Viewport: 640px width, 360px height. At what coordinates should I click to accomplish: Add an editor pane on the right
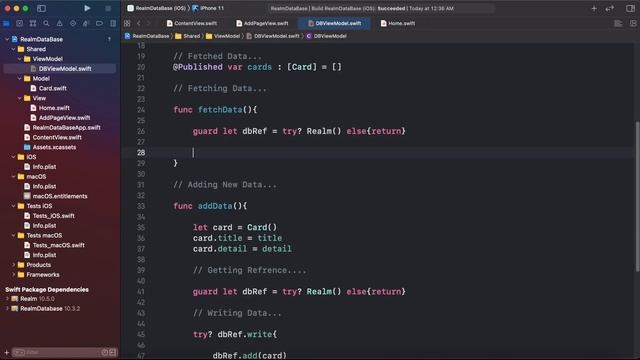[x=633, y=23]
